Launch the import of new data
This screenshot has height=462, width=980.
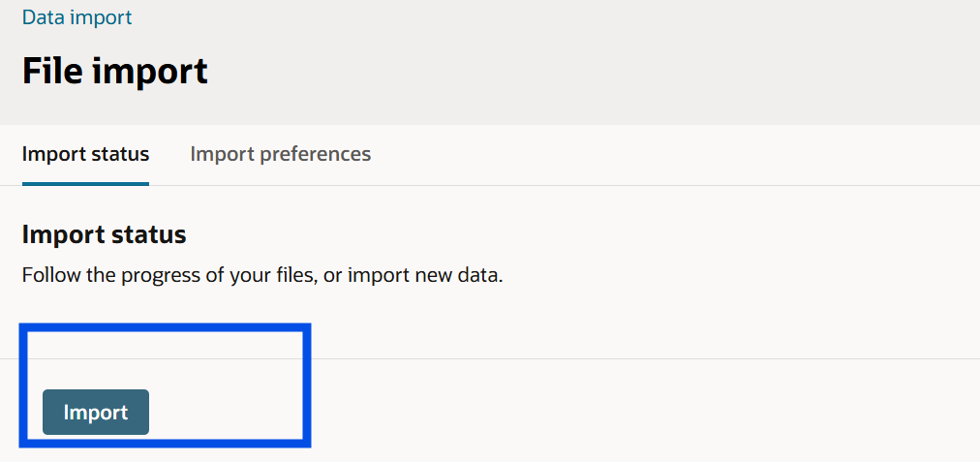[96, 412]
